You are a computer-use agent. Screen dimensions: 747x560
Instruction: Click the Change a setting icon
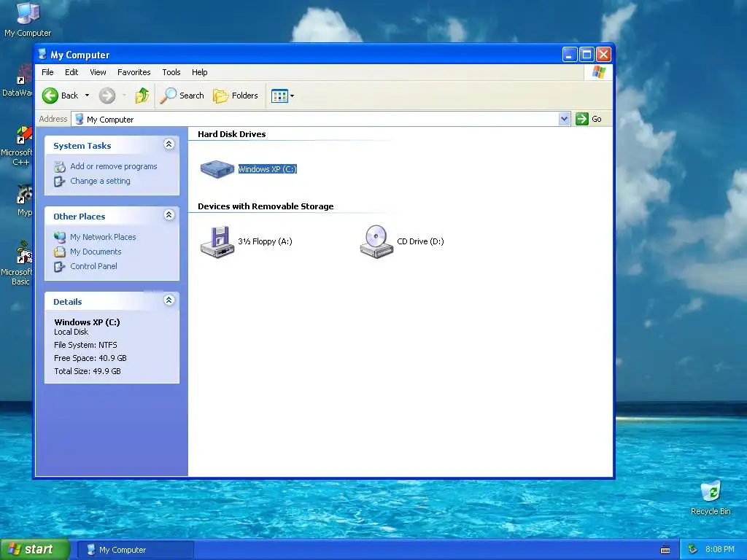coord(60,182)
